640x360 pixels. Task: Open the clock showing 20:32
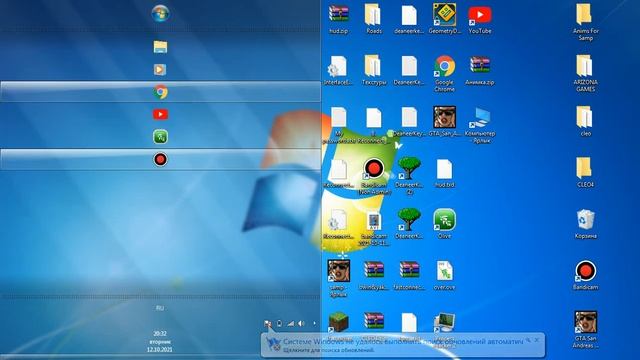click(160, 341)
